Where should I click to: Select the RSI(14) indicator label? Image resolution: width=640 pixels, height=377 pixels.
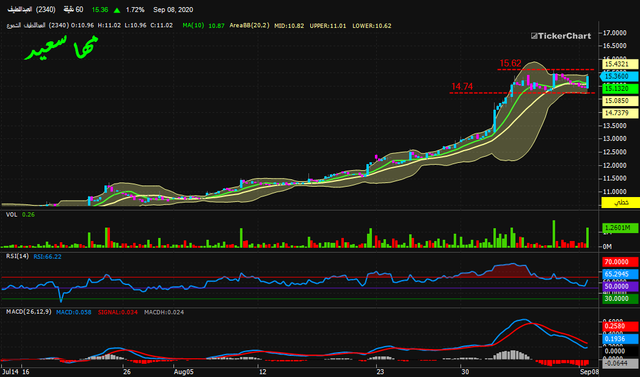tap(17, 256)
